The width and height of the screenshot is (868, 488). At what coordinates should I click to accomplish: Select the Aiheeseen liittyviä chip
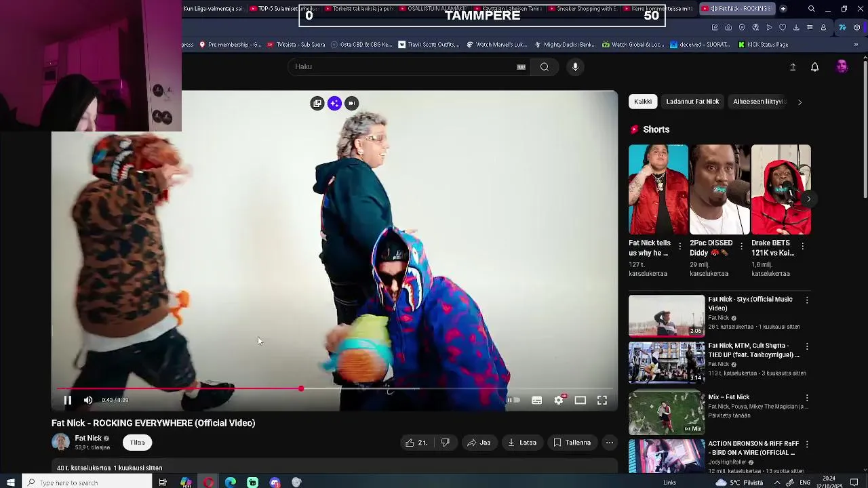point(759,102)
